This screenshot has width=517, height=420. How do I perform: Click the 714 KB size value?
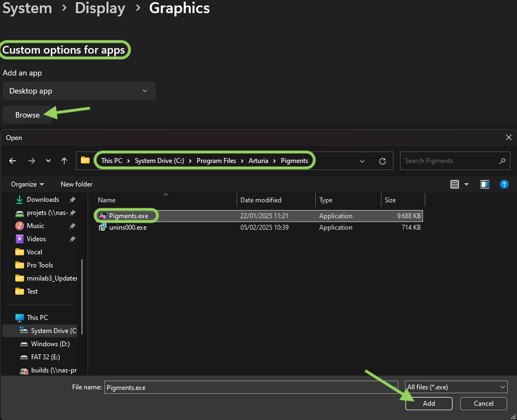411,227
